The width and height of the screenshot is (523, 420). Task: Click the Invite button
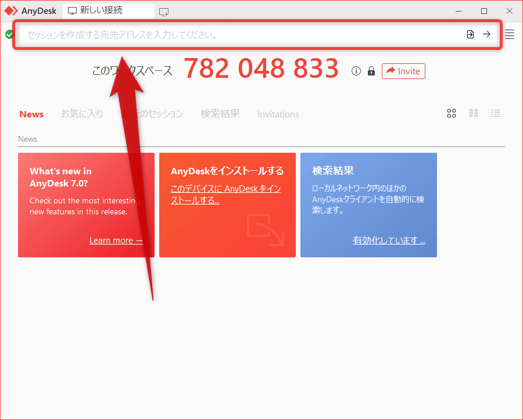403,71
